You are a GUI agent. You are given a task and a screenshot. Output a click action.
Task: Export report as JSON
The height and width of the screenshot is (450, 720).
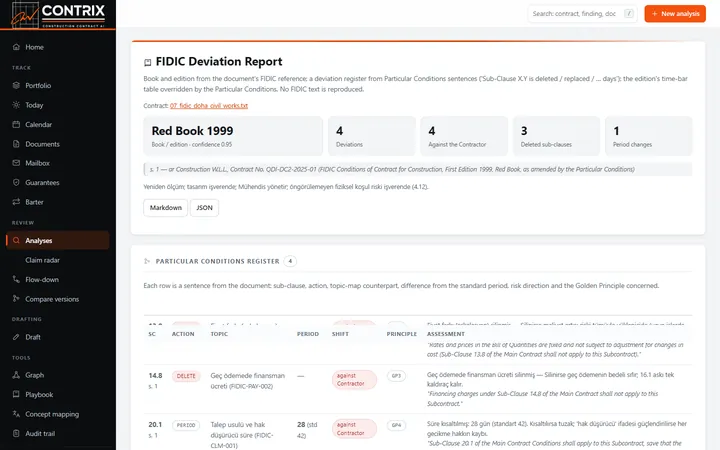(204, 208)
